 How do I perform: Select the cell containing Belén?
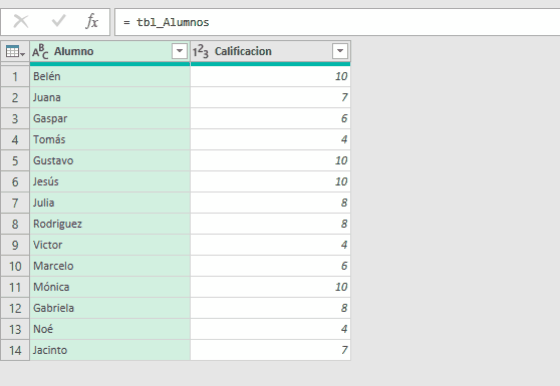coord(110,76)
